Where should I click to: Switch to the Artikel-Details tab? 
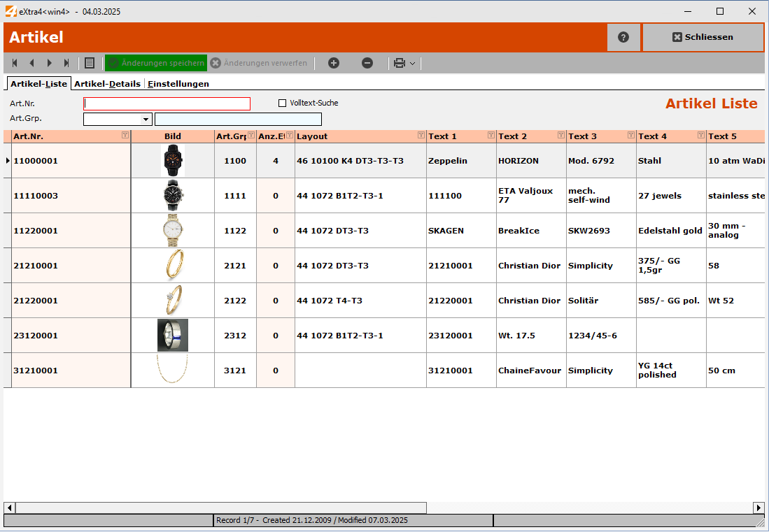107,84
